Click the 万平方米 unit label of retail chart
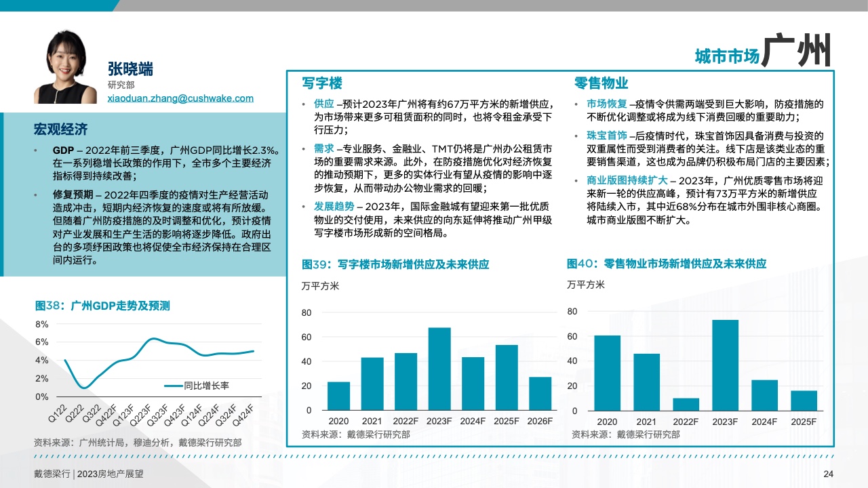The height and width of the screenshot is (488, 868). pyautogui.click(x=586, y=285)
